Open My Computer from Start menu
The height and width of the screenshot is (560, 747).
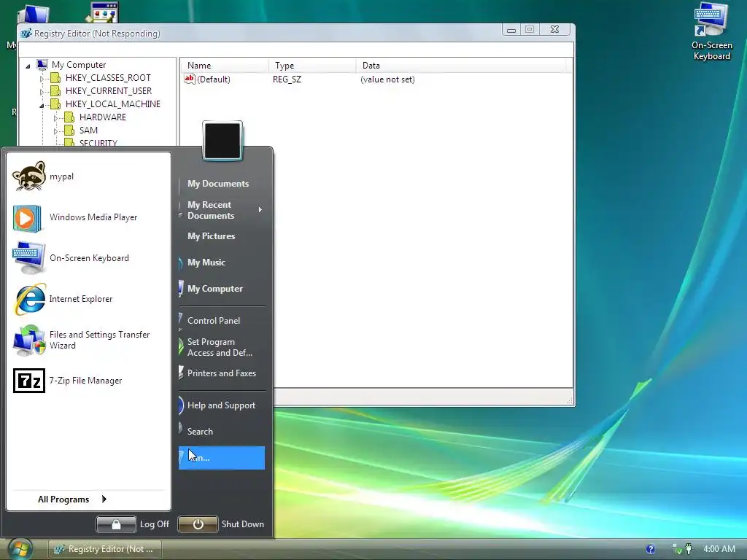click(x=222, y=289)
